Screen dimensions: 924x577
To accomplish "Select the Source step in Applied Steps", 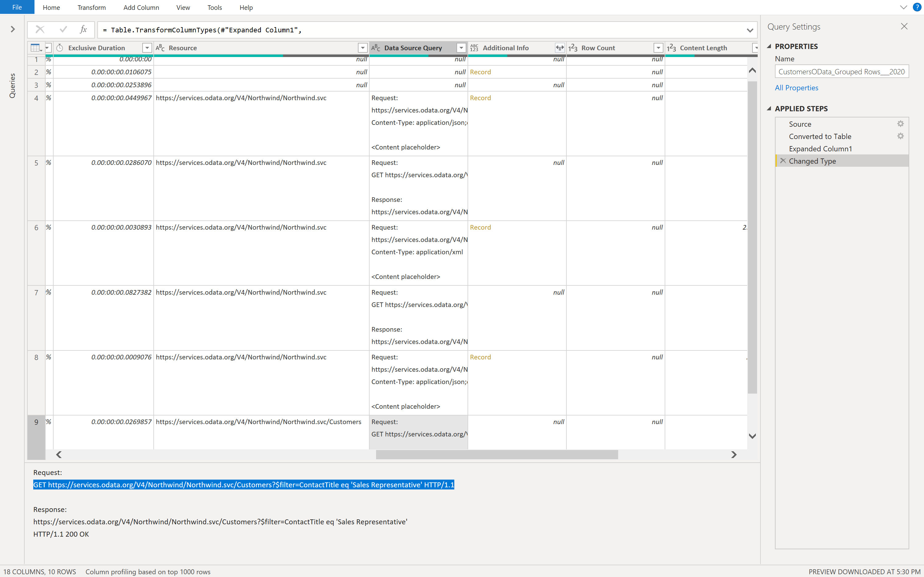I will pos(800,124).
